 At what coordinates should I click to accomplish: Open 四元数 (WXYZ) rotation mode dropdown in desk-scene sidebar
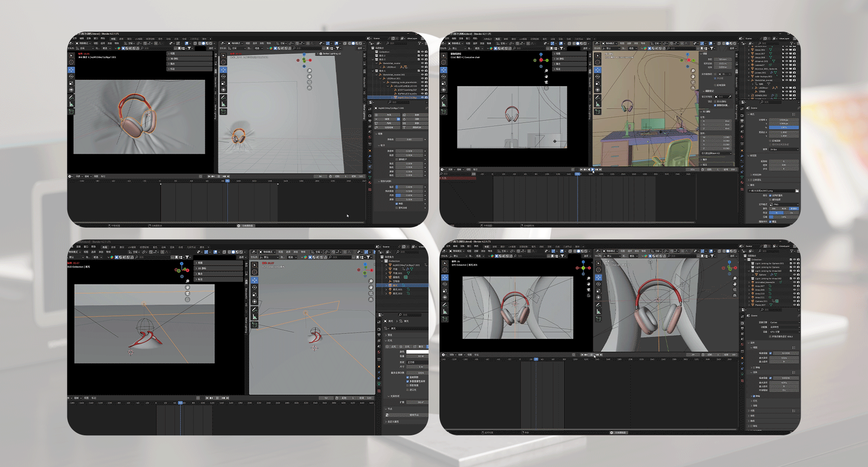(717, 153)
